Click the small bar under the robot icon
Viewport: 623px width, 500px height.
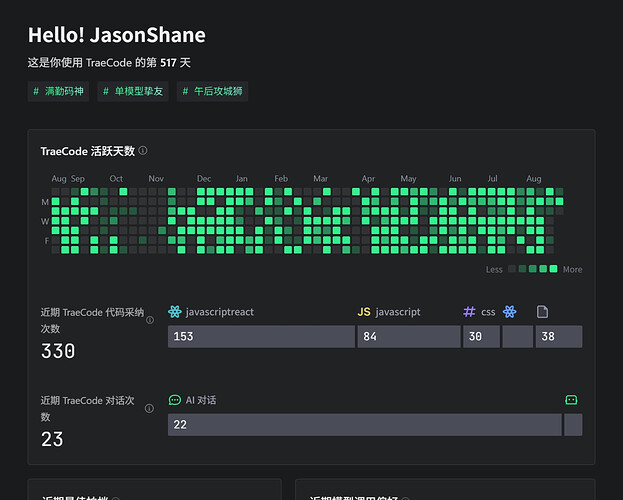tap(573, 425)
